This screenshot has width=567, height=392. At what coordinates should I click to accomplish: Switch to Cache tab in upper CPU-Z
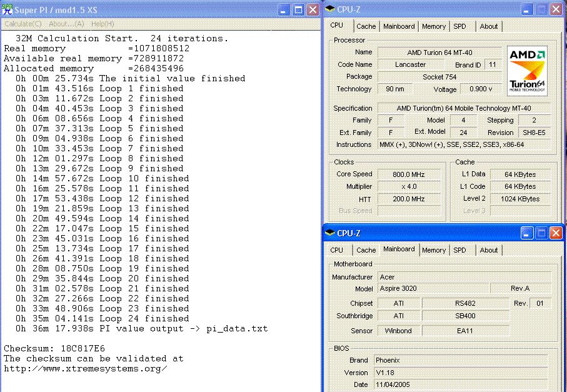[366, 26]
